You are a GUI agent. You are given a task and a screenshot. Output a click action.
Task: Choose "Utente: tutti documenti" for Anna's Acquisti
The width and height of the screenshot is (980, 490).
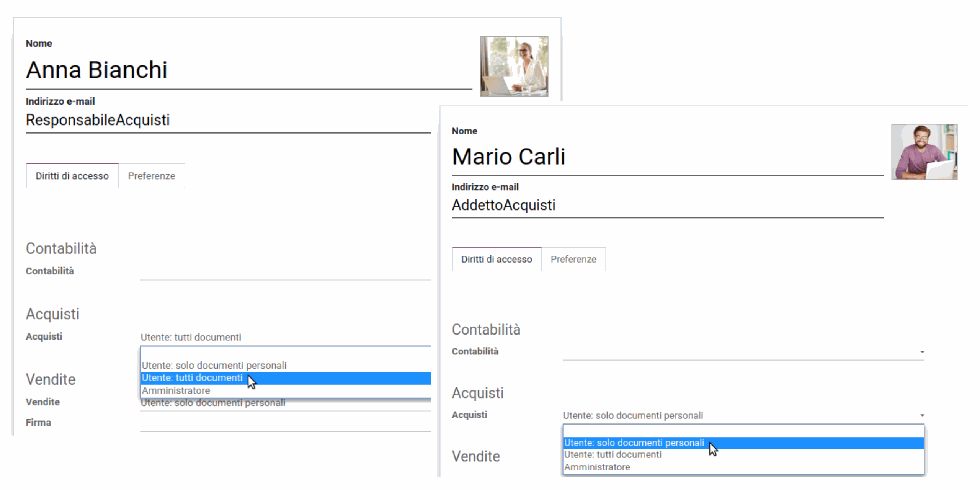[191, 378]
